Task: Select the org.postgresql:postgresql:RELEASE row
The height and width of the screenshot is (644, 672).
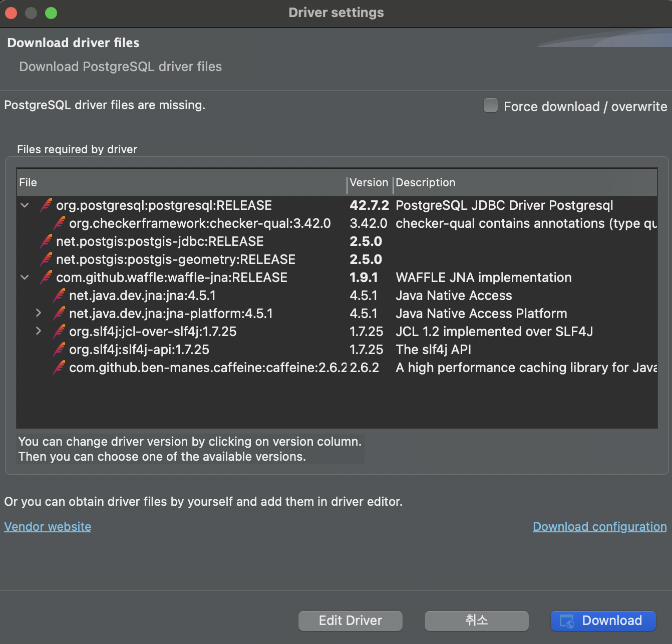Action: tap(337, 205)
